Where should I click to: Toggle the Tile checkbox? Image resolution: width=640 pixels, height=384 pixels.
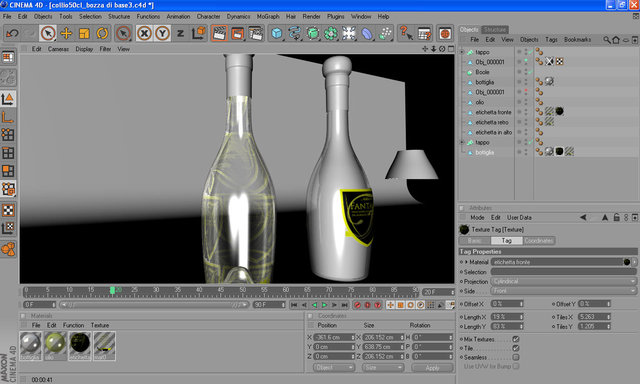(516, 348)
